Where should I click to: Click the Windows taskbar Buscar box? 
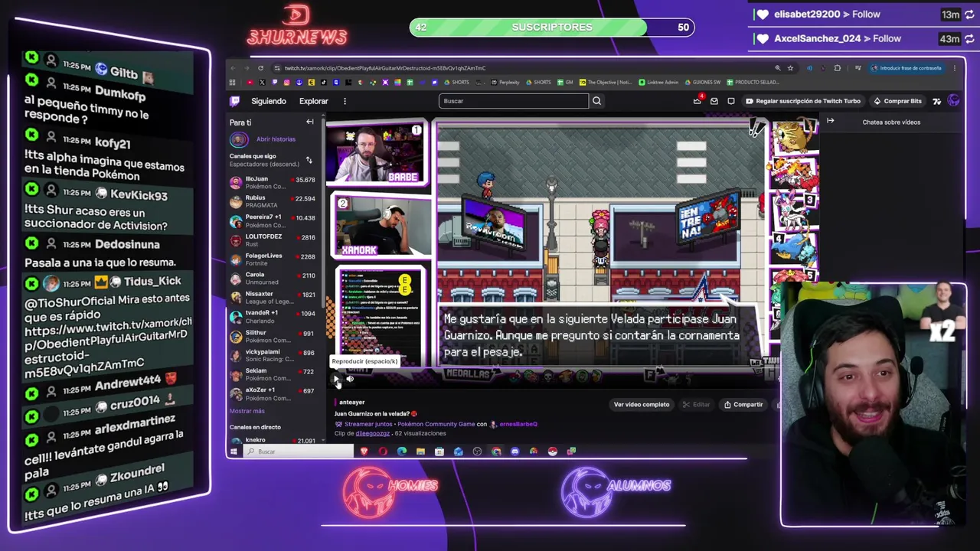pos(299,452)
